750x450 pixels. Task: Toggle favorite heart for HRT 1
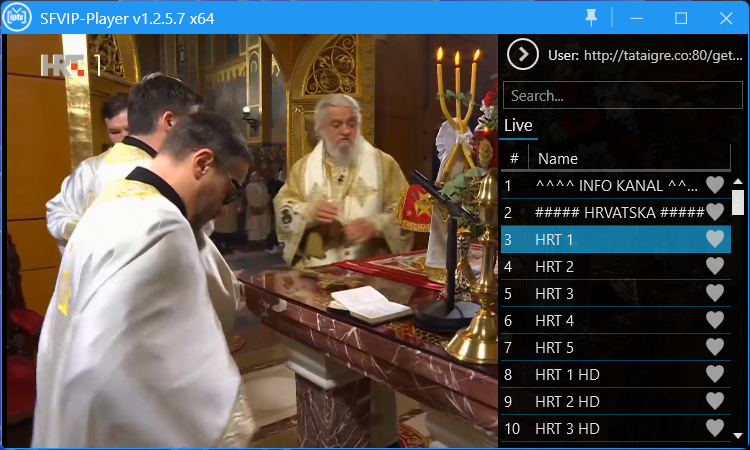[x=714, y=239]
